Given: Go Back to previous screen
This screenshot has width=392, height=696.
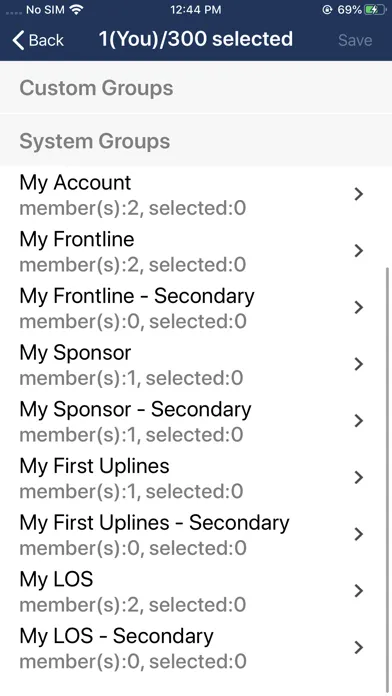Looking at the screenshot, I should (38, 40).
